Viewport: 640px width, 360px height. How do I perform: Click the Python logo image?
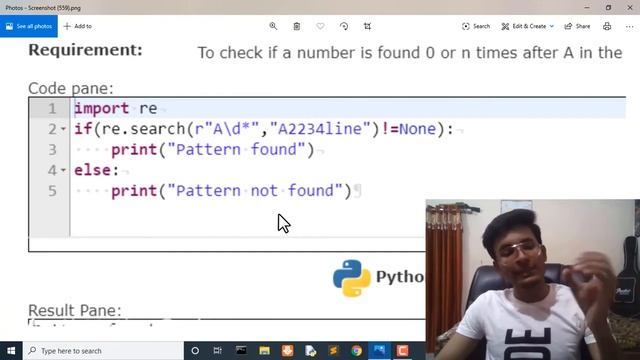[x=351, y=278]
